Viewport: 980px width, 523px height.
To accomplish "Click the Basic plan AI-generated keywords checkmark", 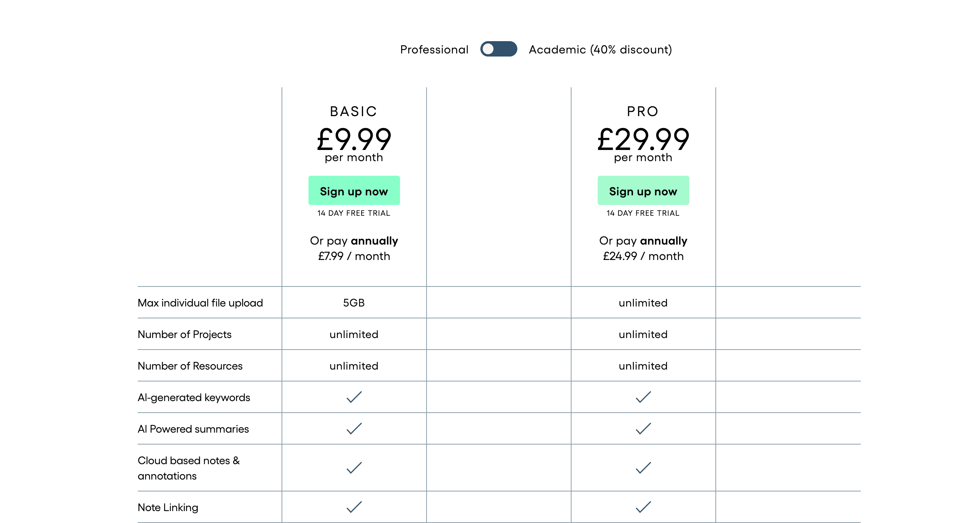I will [x=354, y=397].
